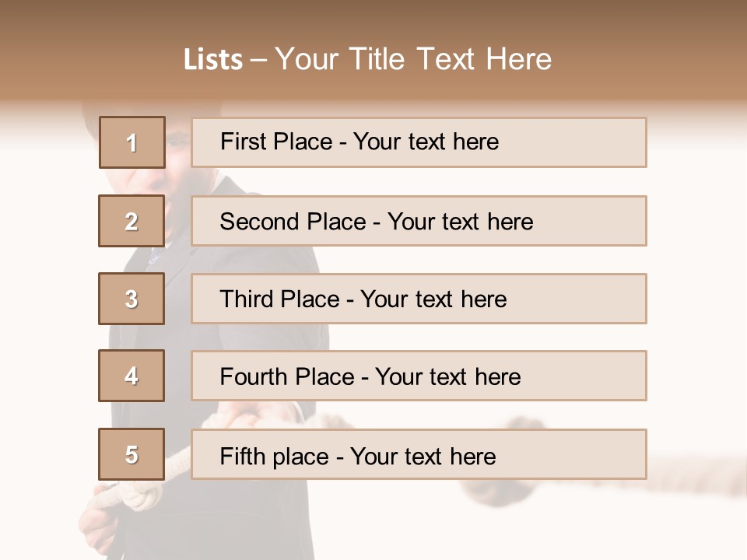
Task: Click the words Your text here in Fifth place
Action: pyautogui.click(x=423, y=456)
